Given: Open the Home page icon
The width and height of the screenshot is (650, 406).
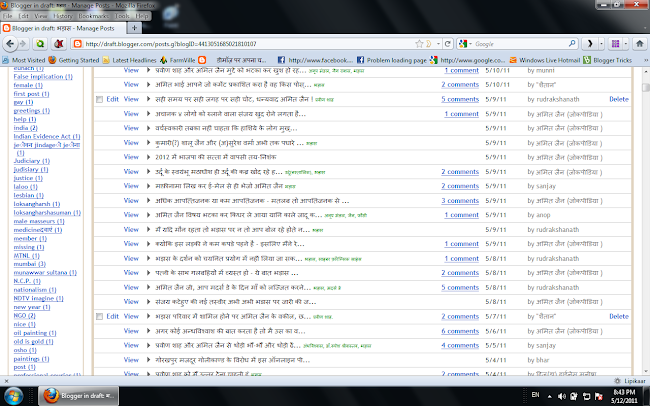Looking at the screenshot, I should click(640, 44).
